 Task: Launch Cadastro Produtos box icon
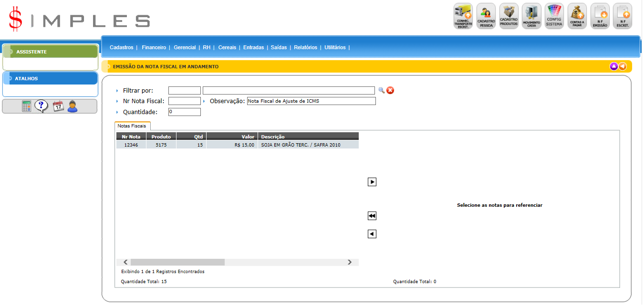[509, 16]
